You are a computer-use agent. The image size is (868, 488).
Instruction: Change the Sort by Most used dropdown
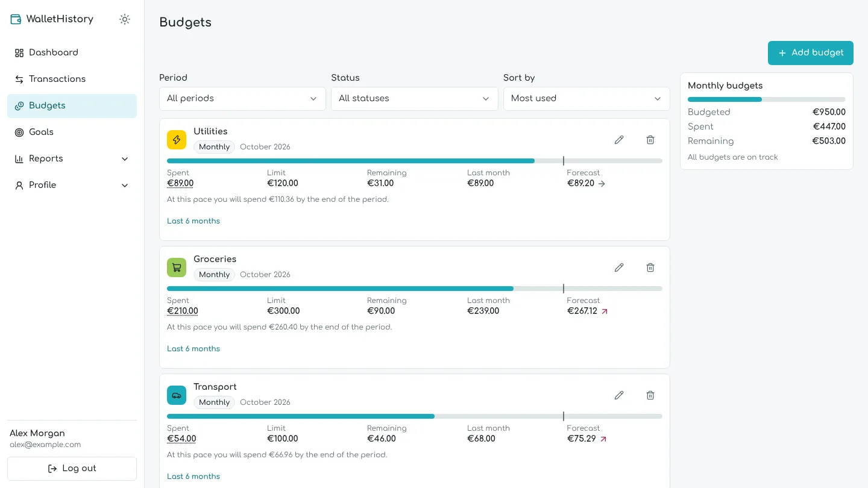587,99
